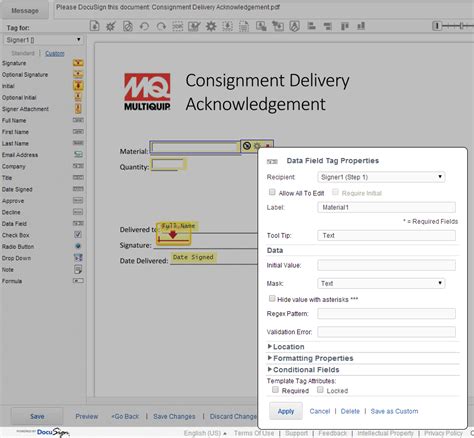
Task: Click the align left toolbar icon
Action: point(311,26)
